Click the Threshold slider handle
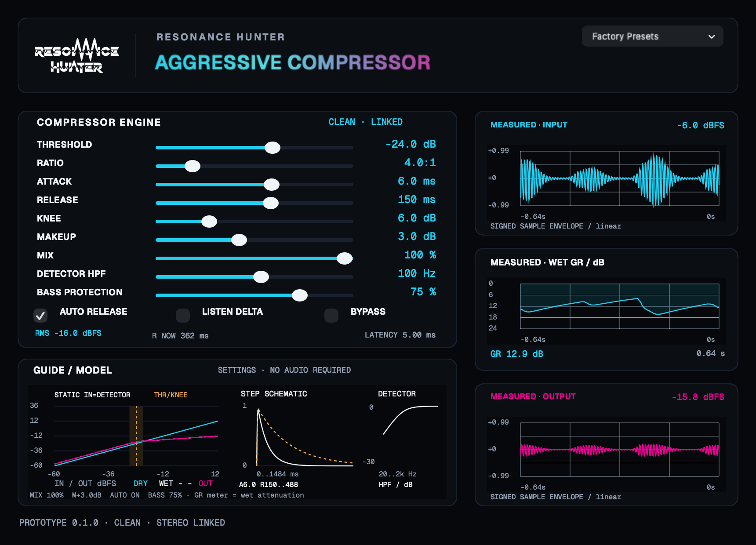 pos(273,148)
